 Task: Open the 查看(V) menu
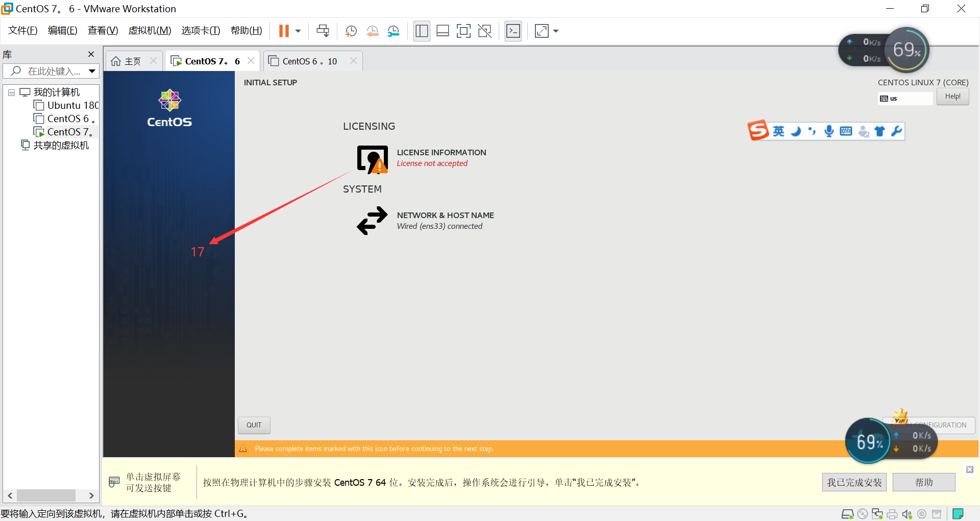point(103,31)
